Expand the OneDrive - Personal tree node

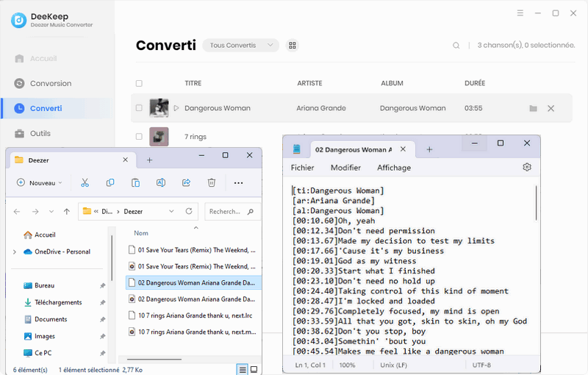15,251
